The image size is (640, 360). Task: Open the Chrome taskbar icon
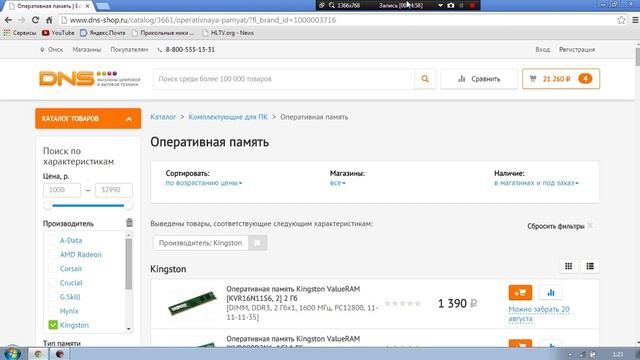coord(38,354)
